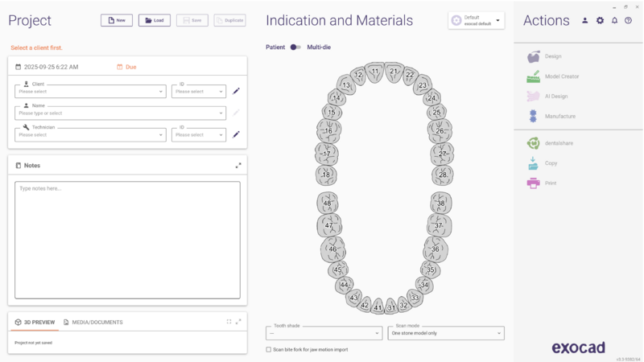Screen dimensions: 644x362
Task: Edit technician with pencil icon
Action: tap(236, 134)
